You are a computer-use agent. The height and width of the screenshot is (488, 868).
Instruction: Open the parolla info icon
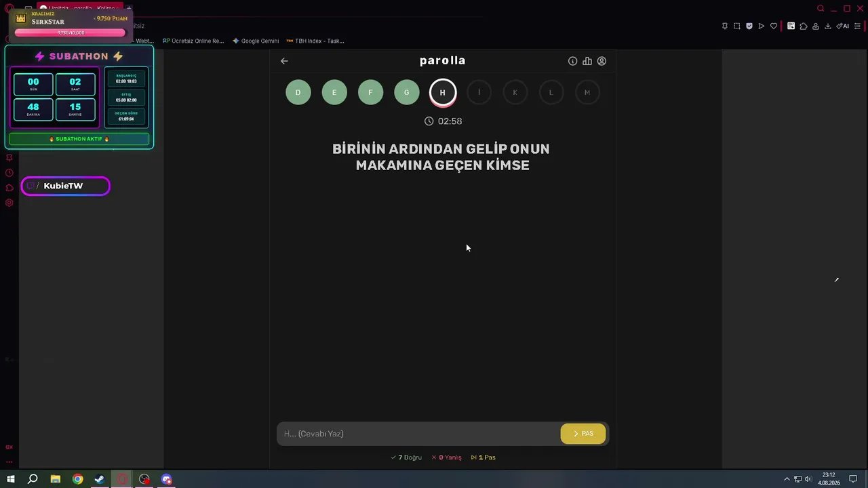(572, 61)
